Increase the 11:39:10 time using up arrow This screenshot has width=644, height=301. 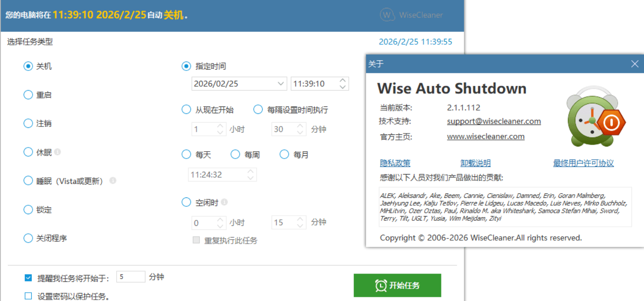click(343, 81)
